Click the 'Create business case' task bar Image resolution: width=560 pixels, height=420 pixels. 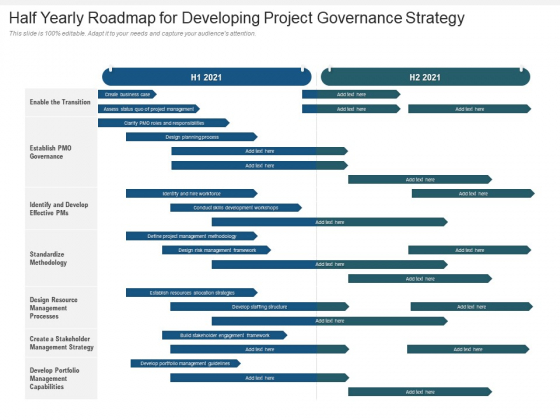[128, 94]
